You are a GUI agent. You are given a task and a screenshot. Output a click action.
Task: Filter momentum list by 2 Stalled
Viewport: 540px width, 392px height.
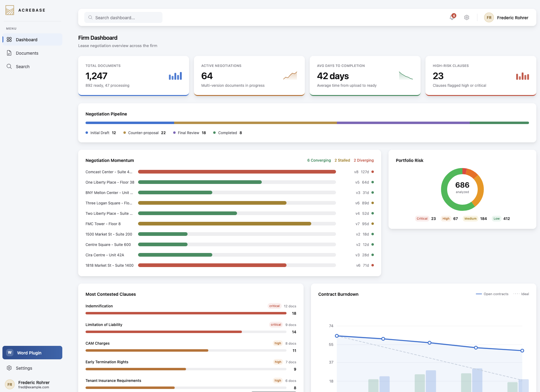pos(342,160)
